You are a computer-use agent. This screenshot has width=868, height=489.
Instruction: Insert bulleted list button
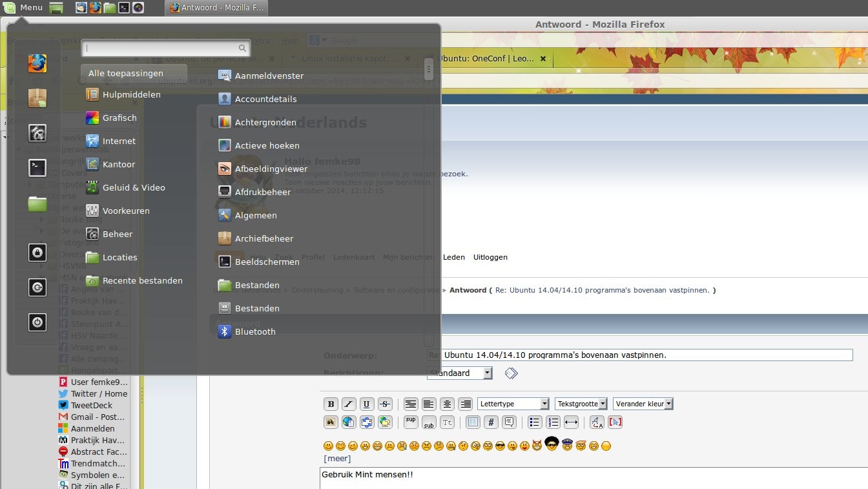click(535, 422)
